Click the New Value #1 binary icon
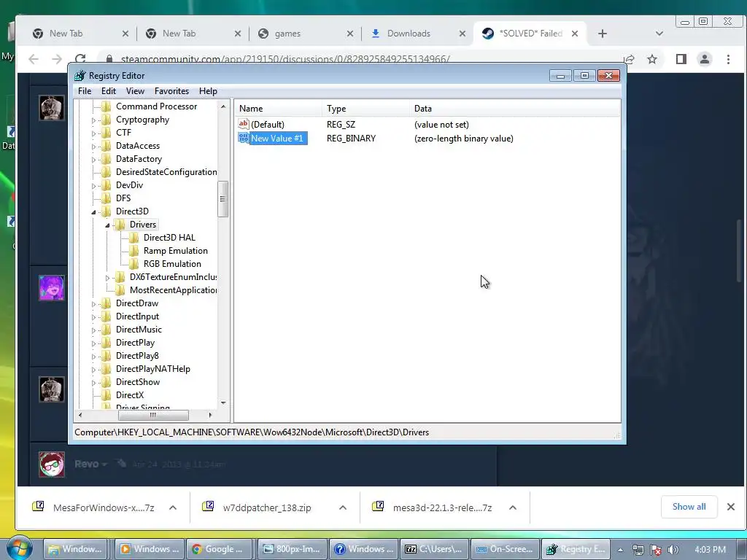Viewport: 747px width, 560px height. (244, 138)
